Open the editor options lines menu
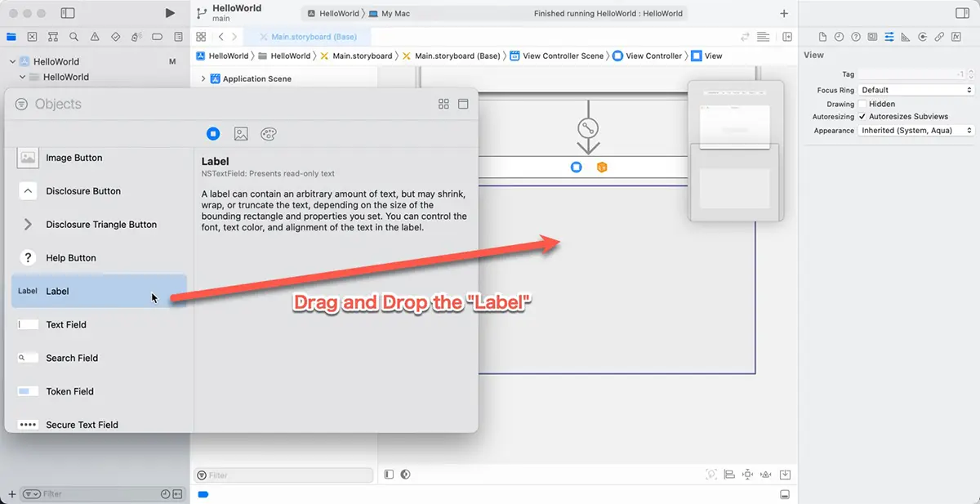The height and width of the screenshot is (504, 980). tap(764, 37)
